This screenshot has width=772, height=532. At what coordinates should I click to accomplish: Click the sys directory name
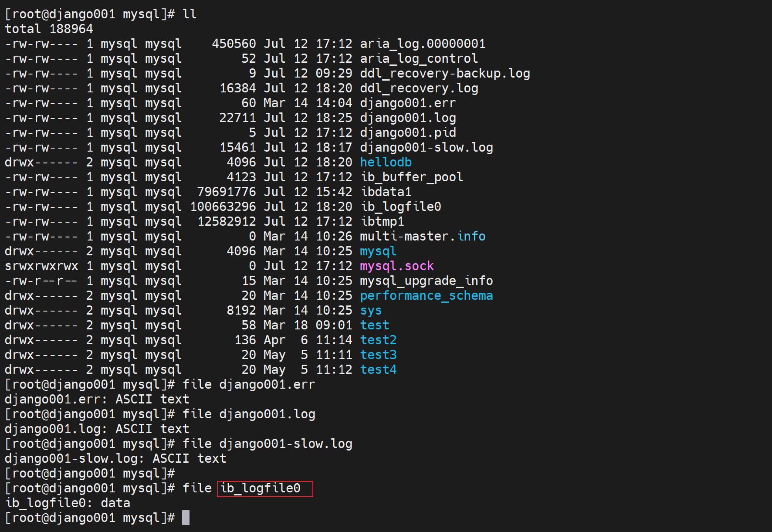pyautogui.click(x=371, y=310)
